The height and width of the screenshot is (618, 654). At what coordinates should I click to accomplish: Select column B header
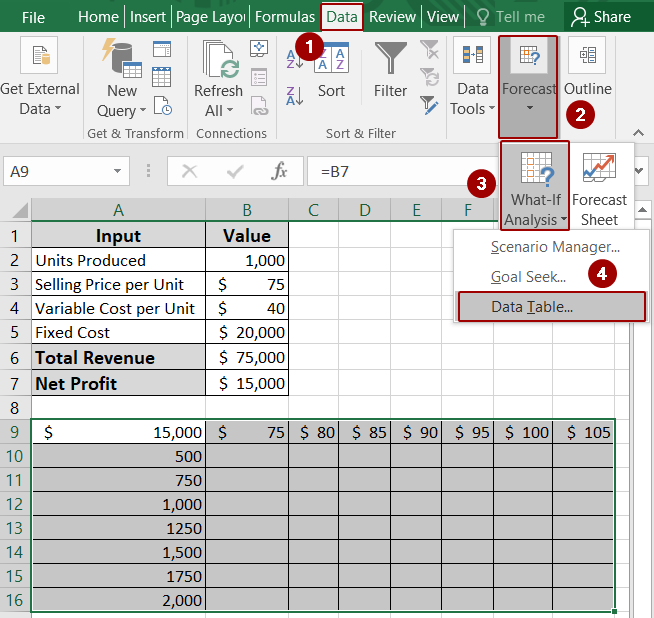click(247, 210)
